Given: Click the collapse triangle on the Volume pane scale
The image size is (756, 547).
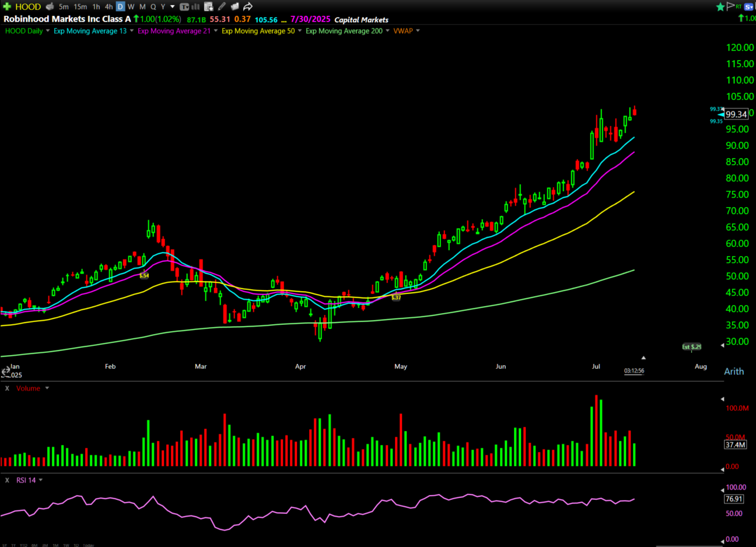Looking at the screenshot, I should pos(722,399).
